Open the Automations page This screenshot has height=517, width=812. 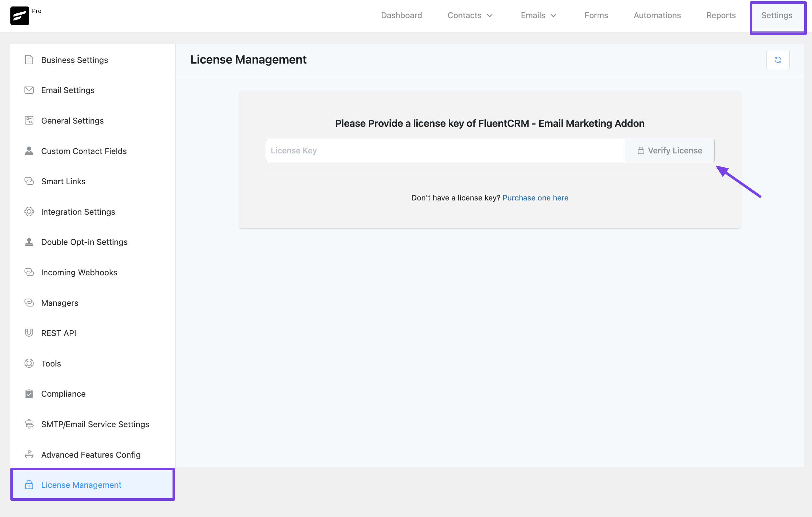tap(657, 15)
